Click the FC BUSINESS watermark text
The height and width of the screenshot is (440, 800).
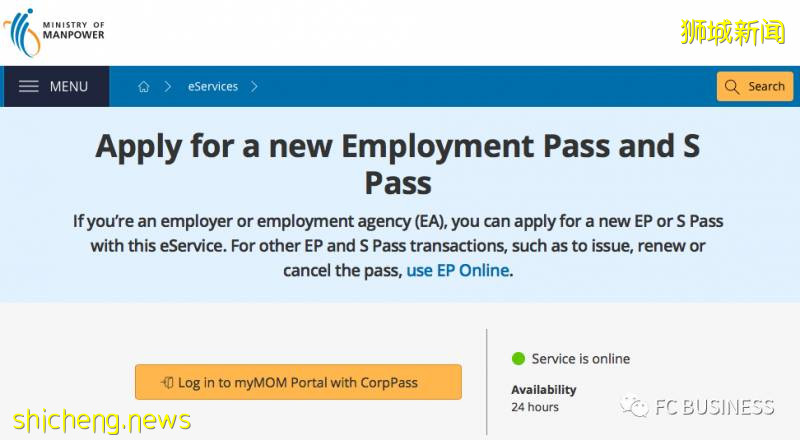click(714, 406)
